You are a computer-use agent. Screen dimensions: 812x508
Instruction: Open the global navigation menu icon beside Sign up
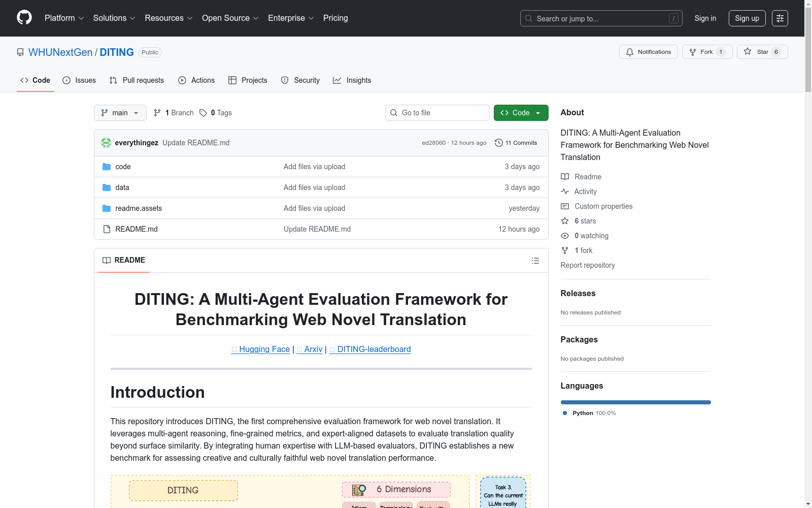[x=780, y=18]
